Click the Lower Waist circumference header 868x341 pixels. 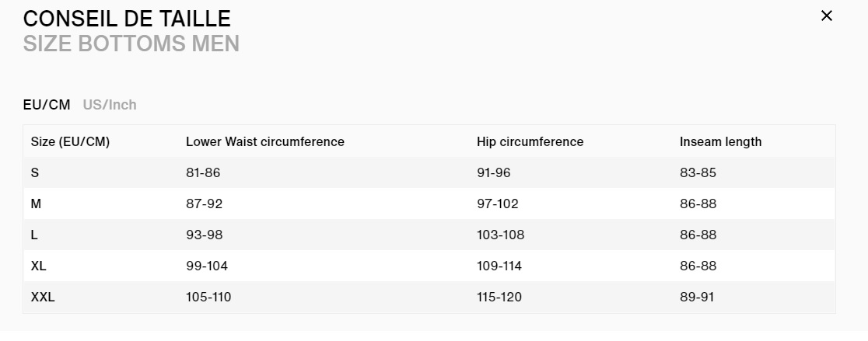(x=264, y=141)
